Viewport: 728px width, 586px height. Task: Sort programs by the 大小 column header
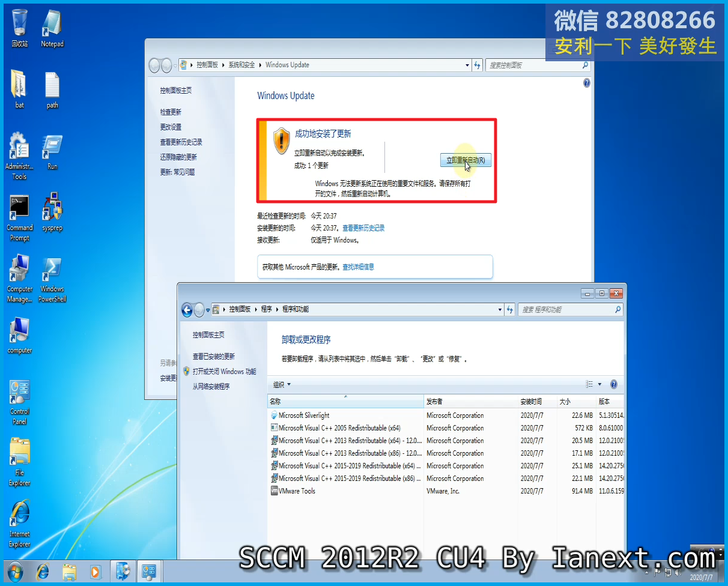click(577, 401)
